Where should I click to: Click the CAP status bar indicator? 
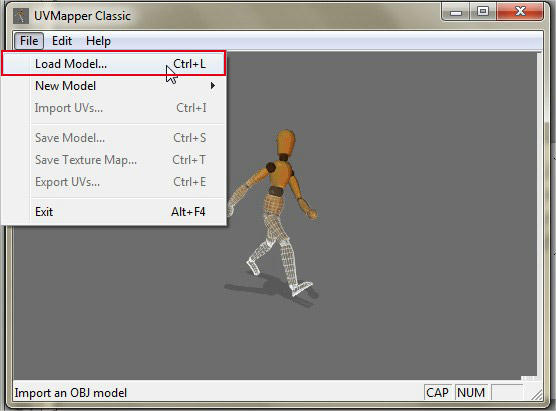[x=438, y=393]
